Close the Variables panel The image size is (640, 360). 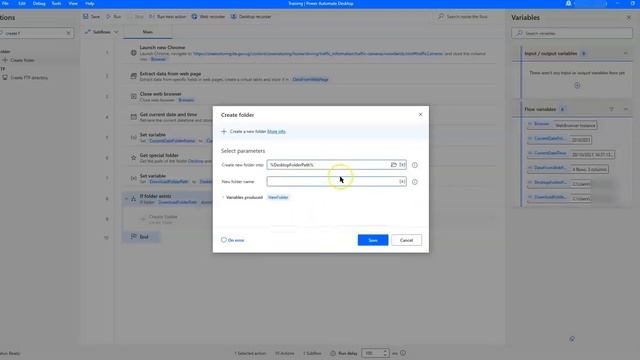[629, 18]
